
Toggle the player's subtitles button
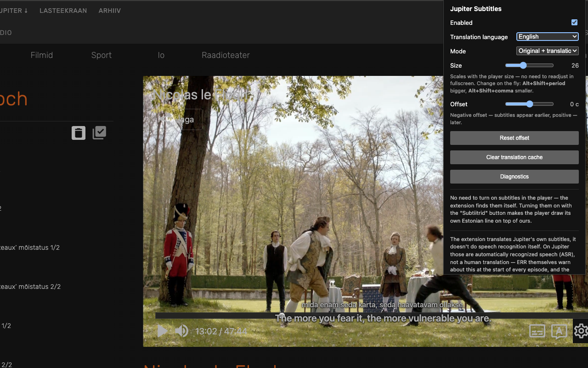(537, 331)
